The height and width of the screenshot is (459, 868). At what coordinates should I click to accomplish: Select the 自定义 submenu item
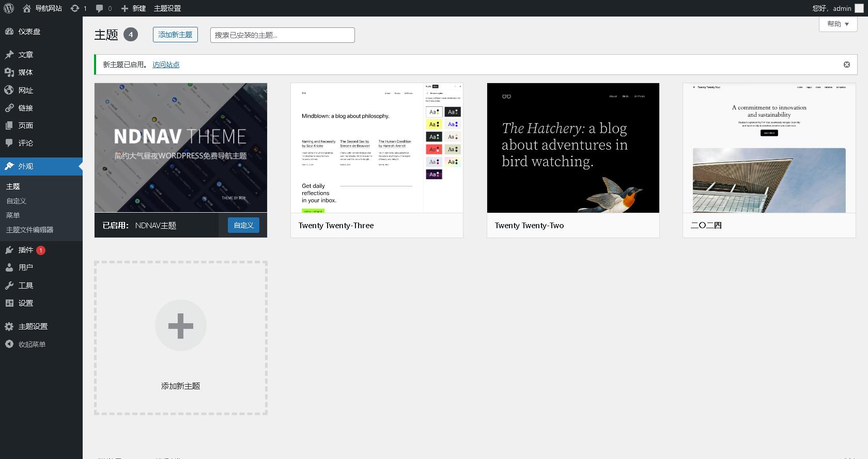coord(17,201)
